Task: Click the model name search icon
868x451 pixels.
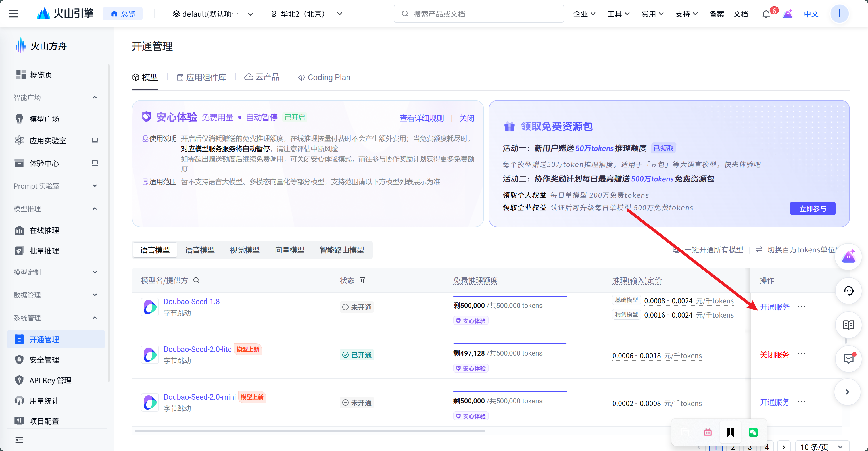Action: (x=196, y=280)
